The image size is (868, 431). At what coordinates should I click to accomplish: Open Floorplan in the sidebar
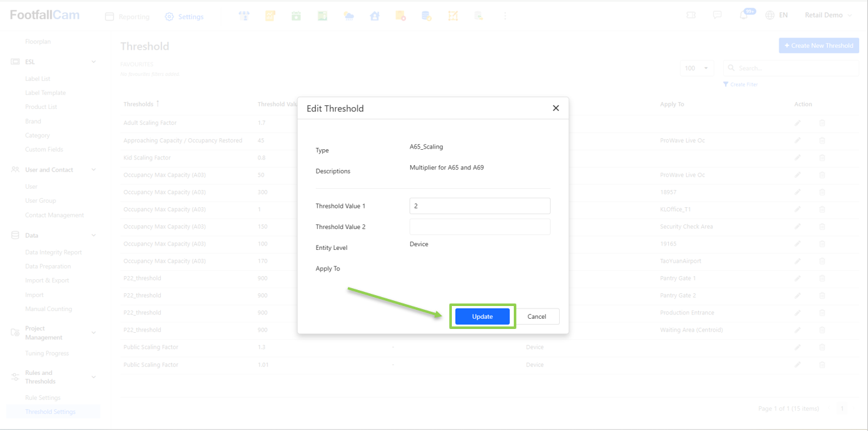[x=38, y=41]
